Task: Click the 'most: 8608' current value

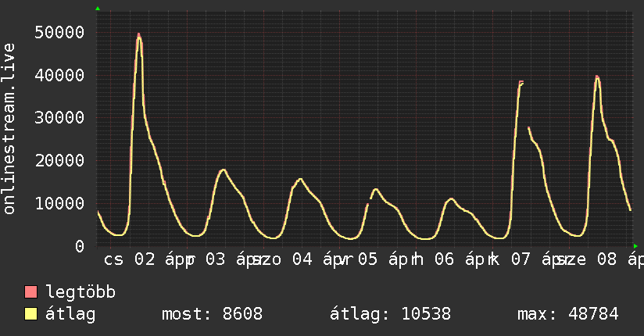Action: (212, 314)
